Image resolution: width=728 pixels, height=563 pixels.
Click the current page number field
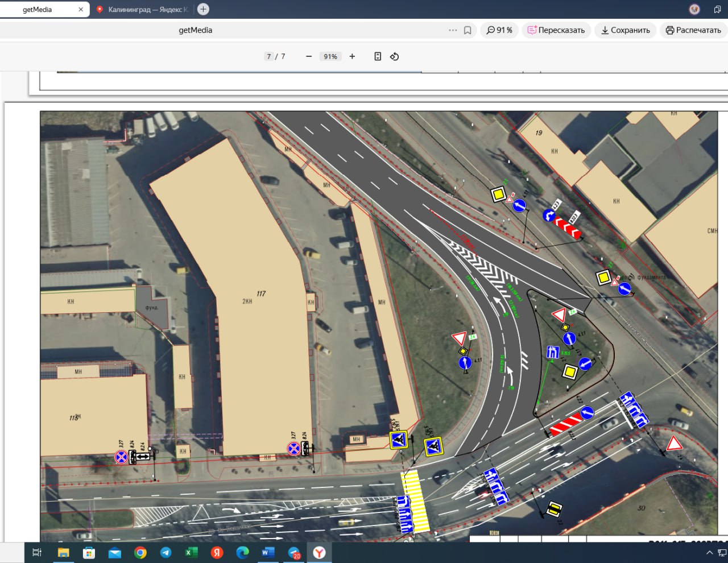(268, 56)
